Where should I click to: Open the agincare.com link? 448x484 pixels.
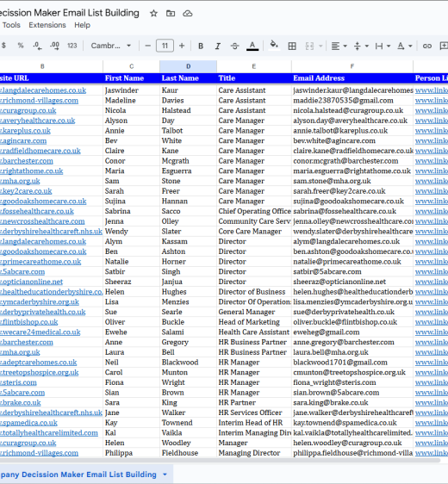click(23, 141)
